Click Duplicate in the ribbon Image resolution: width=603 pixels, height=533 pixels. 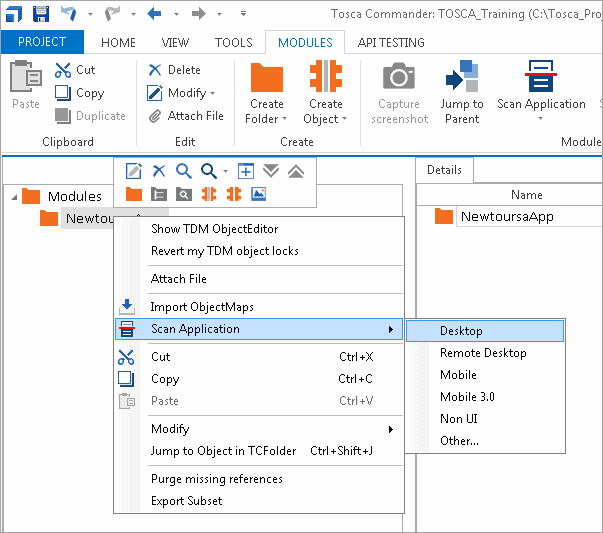90,116
